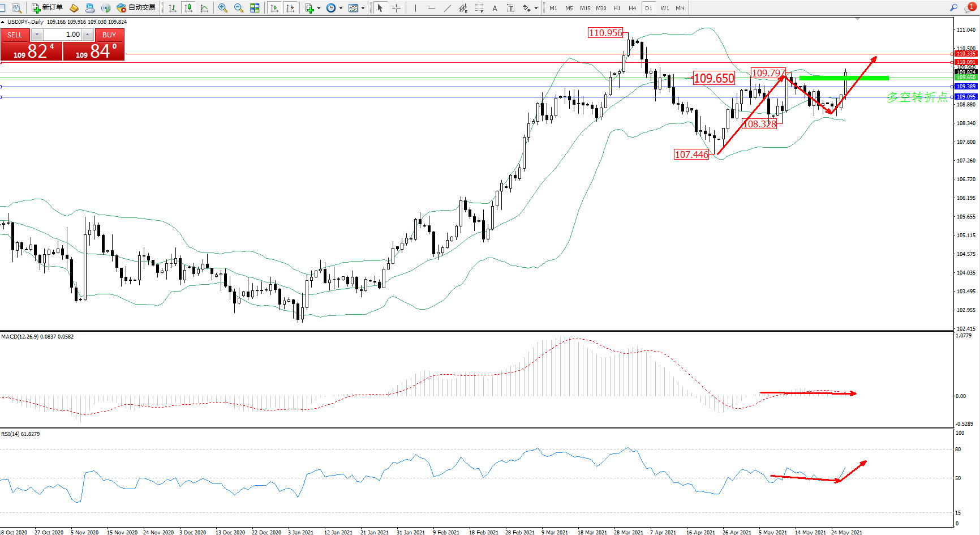
Task: Open the search magnifier icon
Action: (953, 8)
